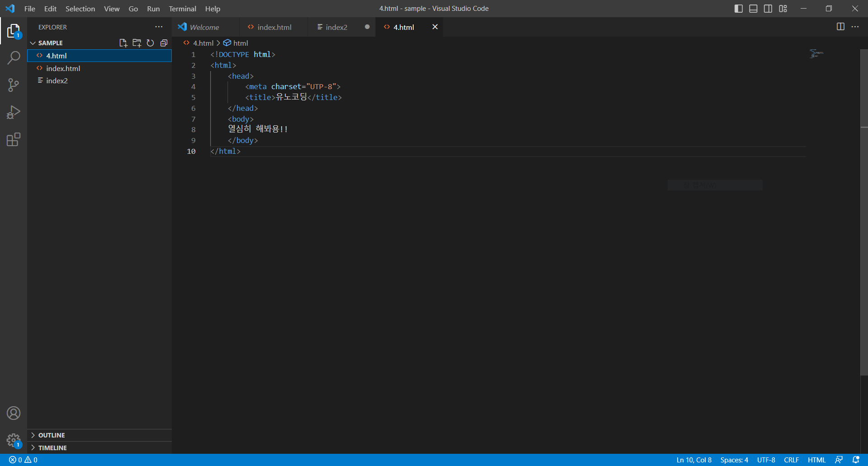Change end of line sequence CRLF

[791, 460]
